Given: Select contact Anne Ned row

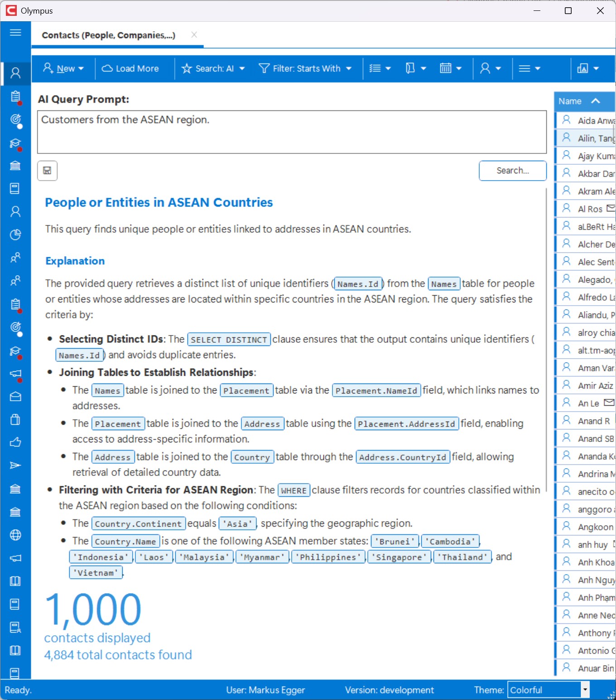Looking at the screenshot, I should click(x=585, y=615).
